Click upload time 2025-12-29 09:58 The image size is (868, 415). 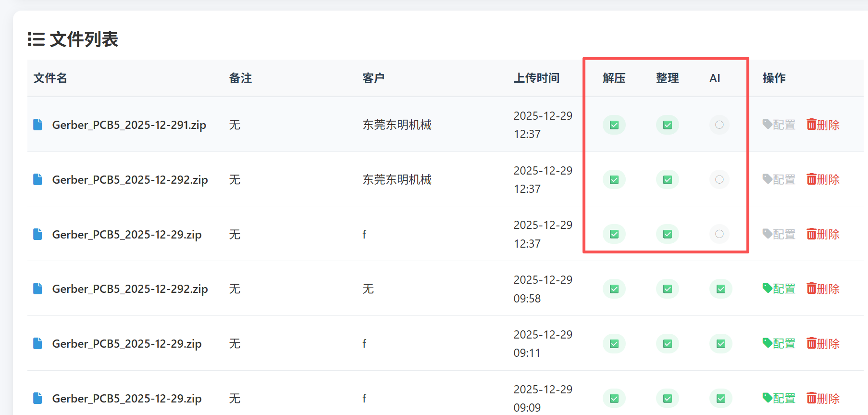pos(543,289)
